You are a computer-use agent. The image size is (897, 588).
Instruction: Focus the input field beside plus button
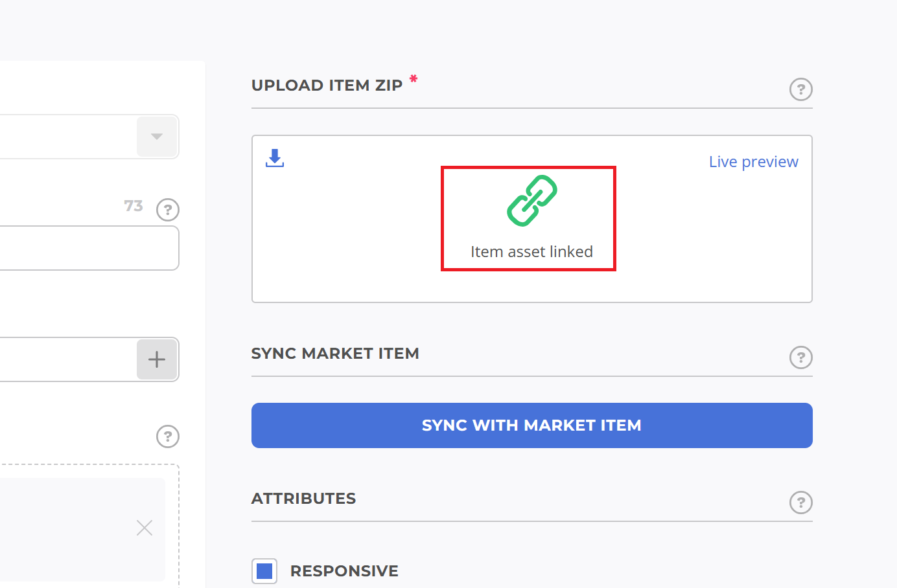[68, 359]
